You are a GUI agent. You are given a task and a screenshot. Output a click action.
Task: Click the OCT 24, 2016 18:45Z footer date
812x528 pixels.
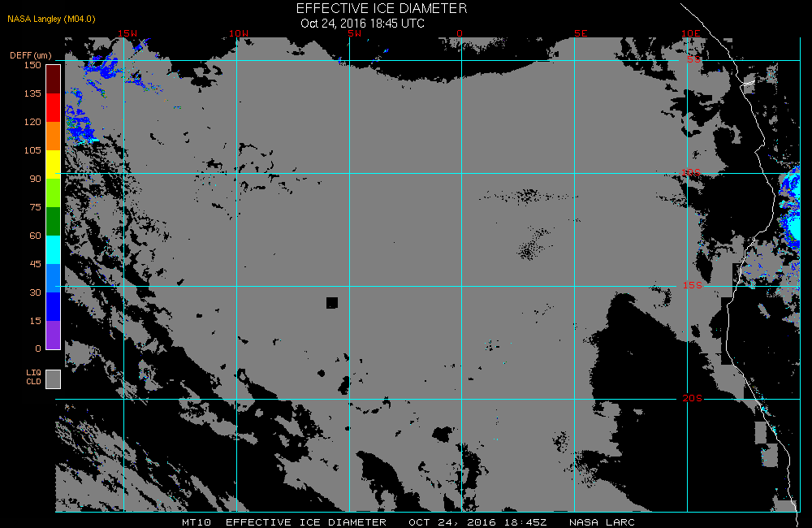click(477, 522)
